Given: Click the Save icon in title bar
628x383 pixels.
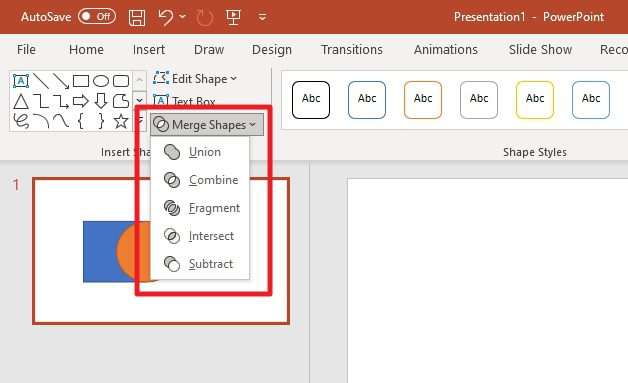Looking at the screenshot, I should [137, 18].
